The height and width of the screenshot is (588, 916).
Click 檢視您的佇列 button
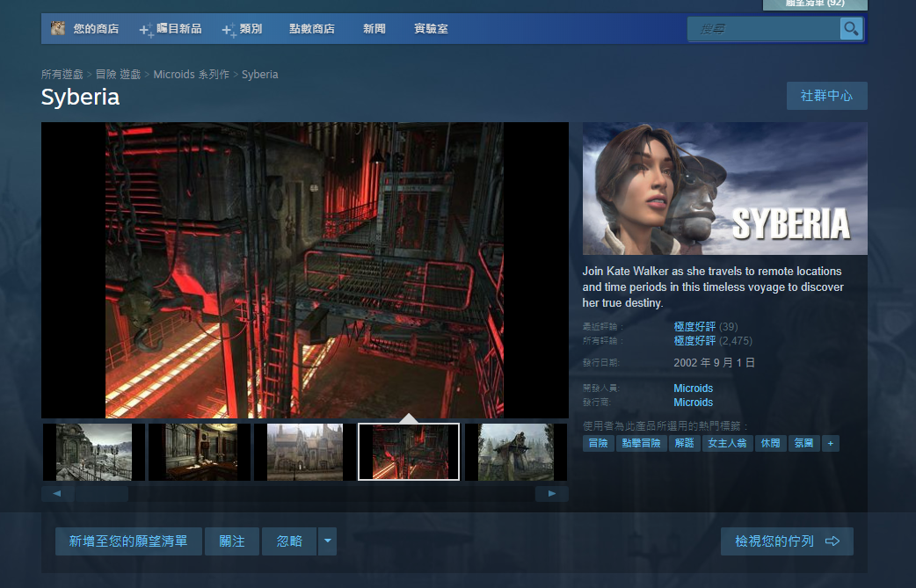pos(787,541)
